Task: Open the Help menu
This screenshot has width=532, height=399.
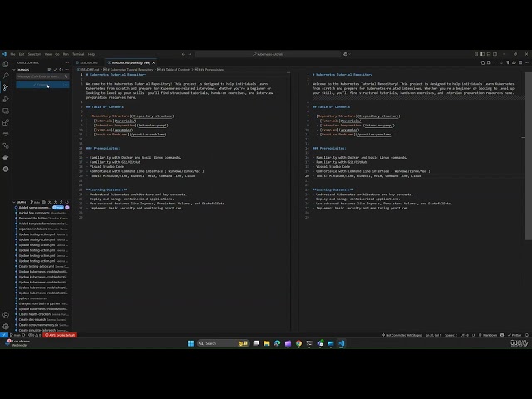Action: (x=91, y=54)
